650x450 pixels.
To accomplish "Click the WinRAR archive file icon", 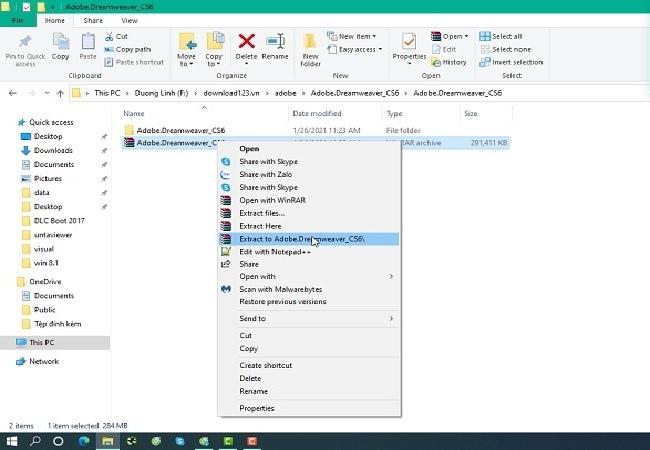I will [x=129, y=143].
